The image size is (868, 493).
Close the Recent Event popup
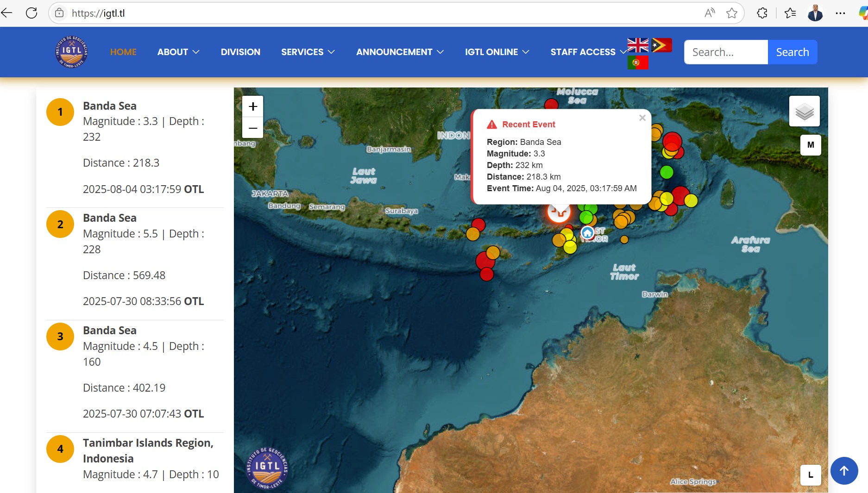pos(642,118)
